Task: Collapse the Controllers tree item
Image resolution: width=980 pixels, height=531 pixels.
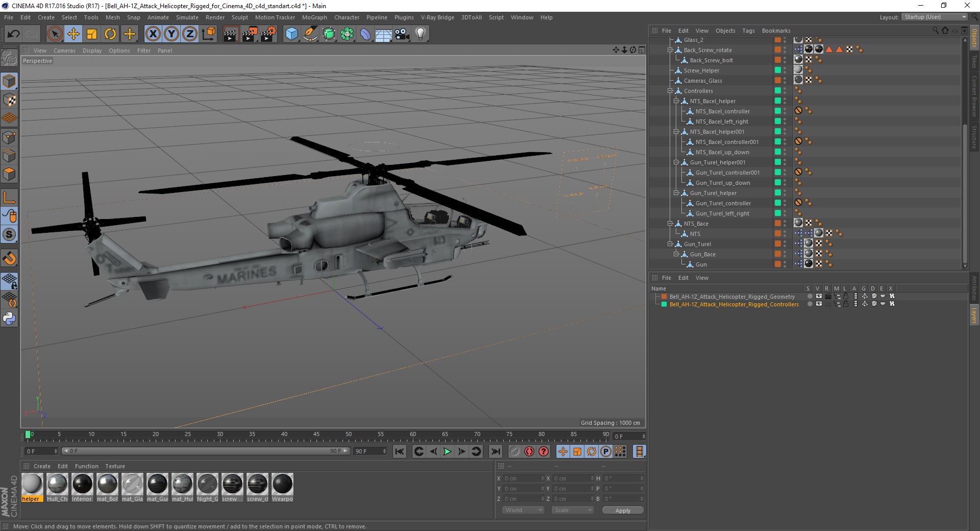Action: coord(670,91)
